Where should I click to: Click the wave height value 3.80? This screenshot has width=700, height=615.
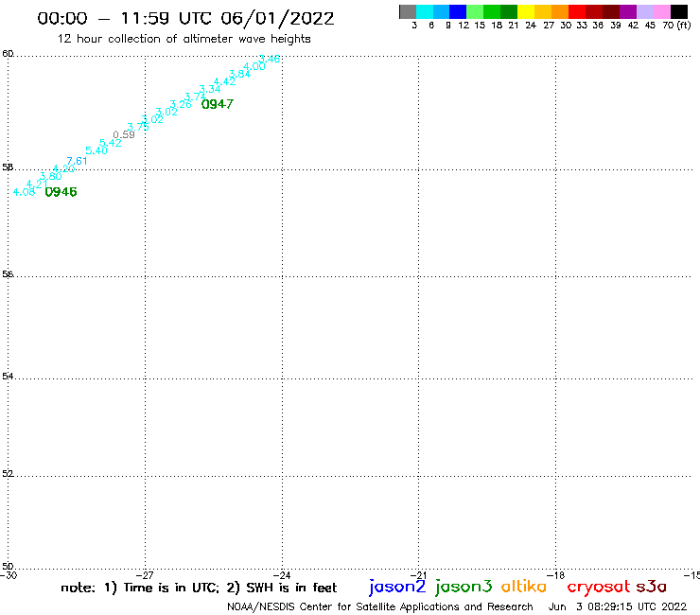click(50, 176)
